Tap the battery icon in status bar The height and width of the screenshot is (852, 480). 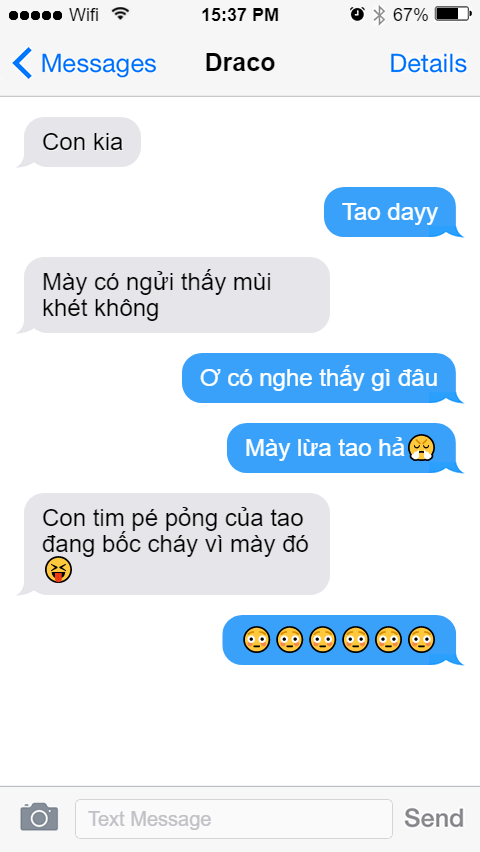tap(454, 15)
